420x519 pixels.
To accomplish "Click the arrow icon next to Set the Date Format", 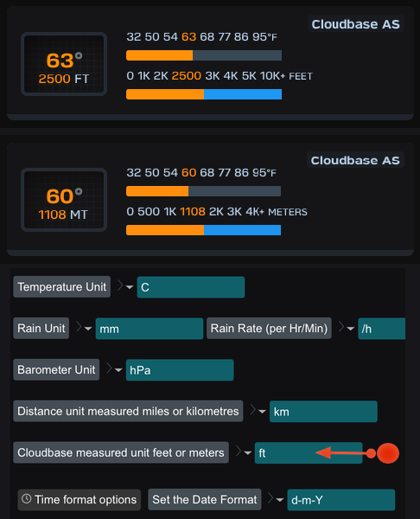I will pyautogui.click(x=276, y=499).
